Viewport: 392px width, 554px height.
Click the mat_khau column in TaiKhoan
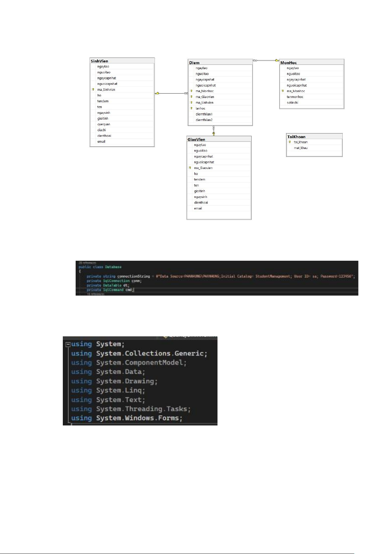click(301, 148)
